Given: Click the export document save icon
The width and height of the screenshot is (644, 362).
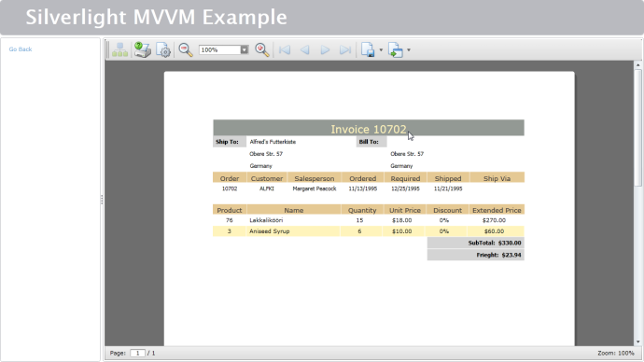Looking at the screenshot, I should [368, 49].
